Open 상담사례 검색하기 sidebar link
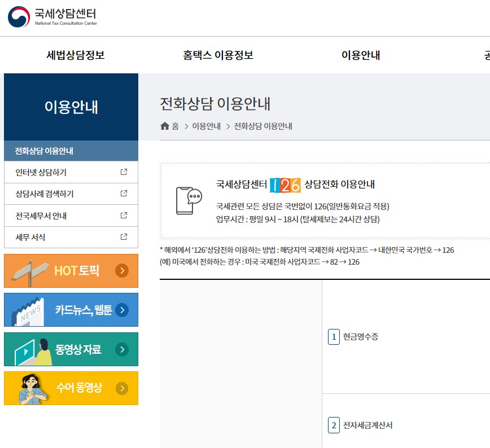 (71, 194)
